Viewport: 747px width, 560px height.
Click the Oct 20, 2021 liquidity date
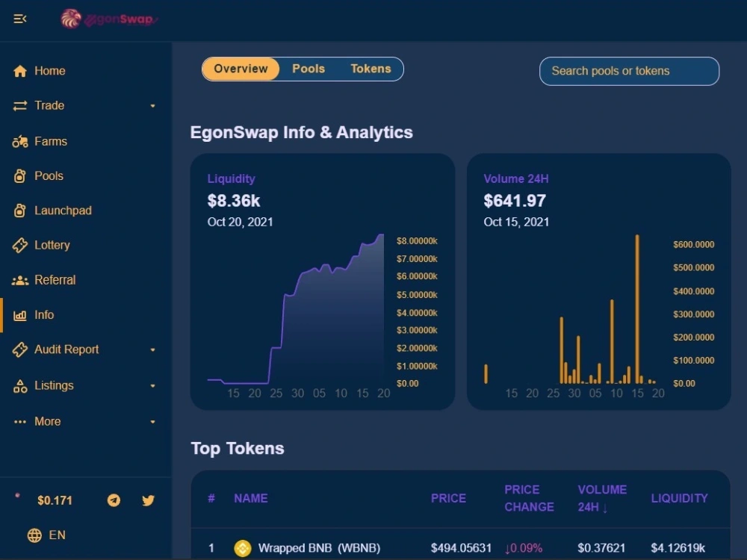point(240,222)
